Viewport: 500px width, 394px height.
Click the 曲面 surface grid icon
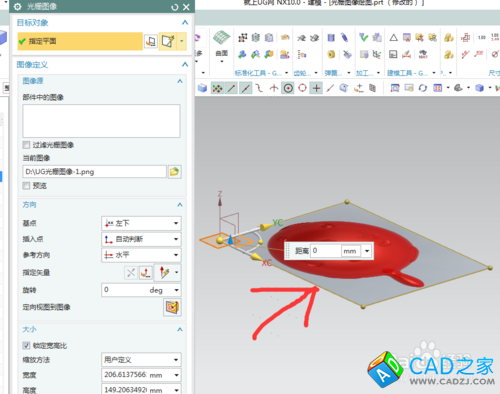(222, 37)
